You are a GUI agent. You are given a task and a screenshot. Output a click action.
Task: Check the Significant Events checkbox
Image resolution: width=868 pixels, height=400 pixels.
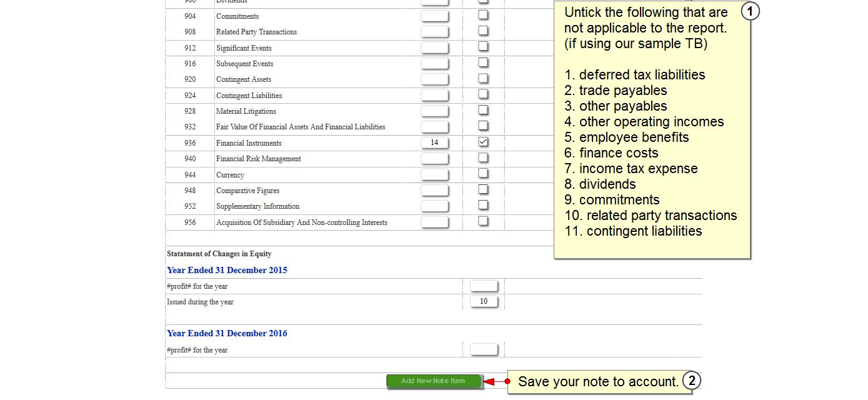point(483,46)
